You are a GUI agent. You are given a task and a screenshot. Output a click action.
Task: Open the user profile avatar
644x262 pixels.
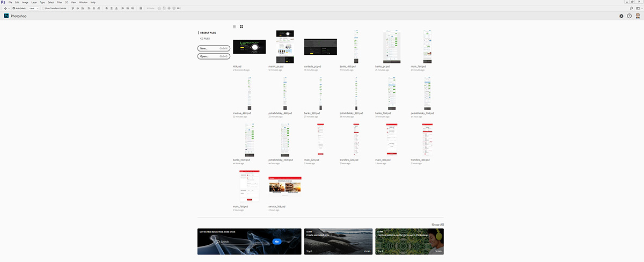coord(638,16)
